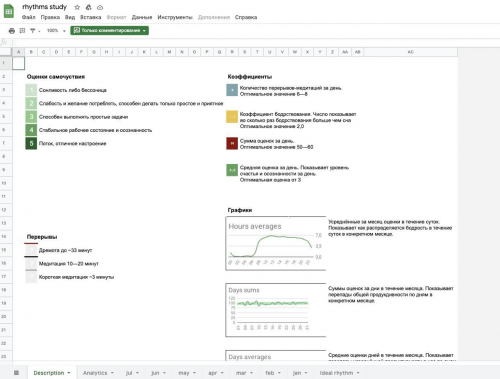Click the move-to-Drive folder icon
500x379 pixels.
tap(88, 7)
